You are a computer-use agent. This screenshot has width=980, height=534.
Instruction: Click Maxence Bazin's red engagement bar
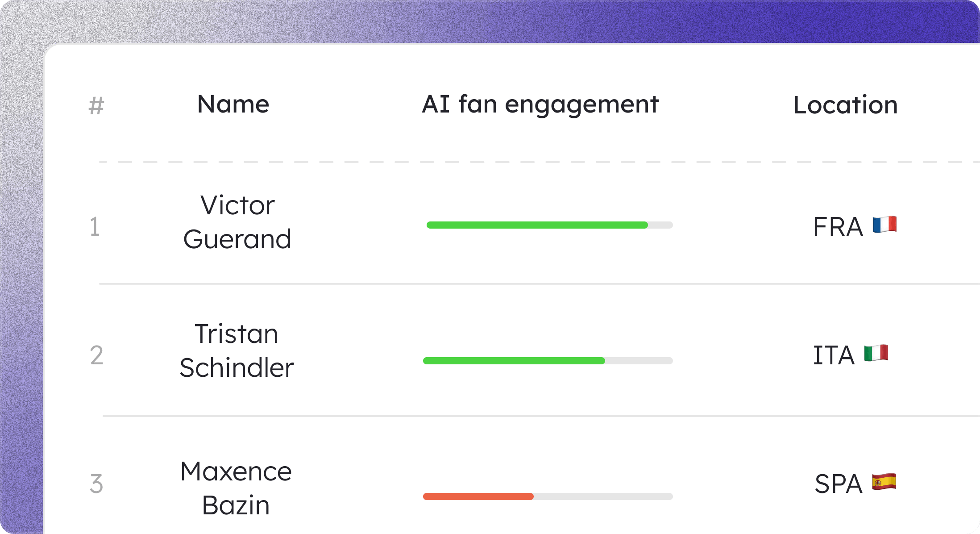(x=478, y=496)
